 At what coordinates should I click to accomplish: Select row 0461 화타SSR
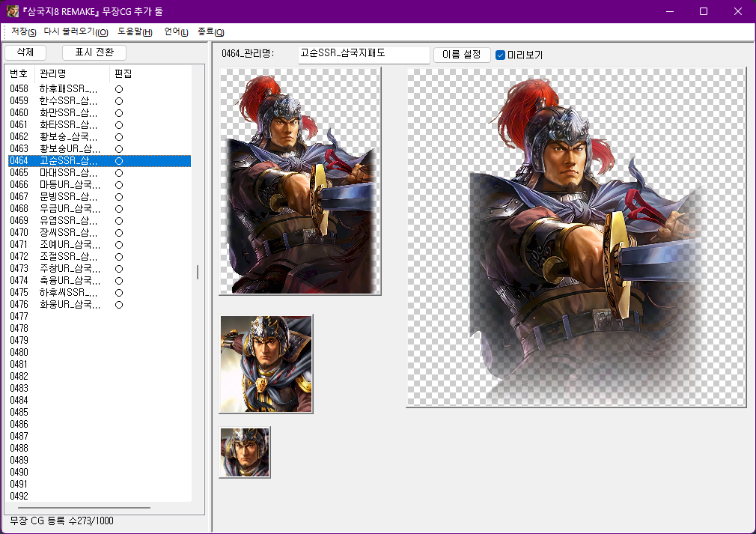[x=100, y=125]
